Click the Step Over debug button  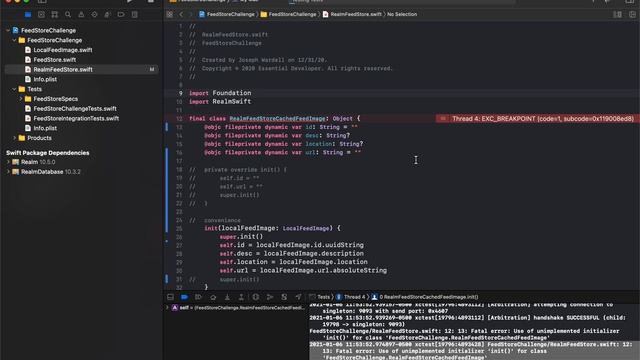pyautogui.click(x=213, y=297)
